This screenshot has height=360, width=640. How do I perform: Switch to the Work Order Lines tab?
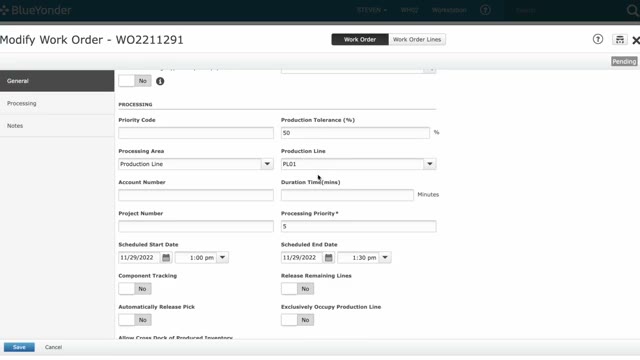pos(417,40)
